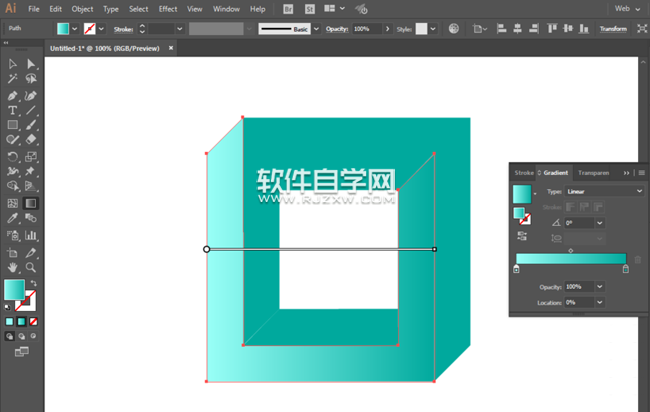Choose the Width tool
This screenshot has height=412, width=650.
tap(12, 171)
